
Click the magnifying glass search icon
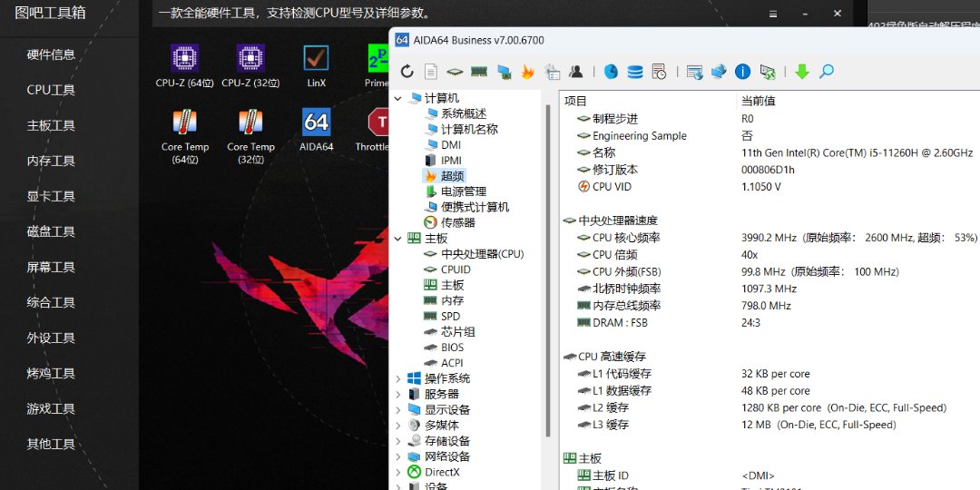pos(827,72)
